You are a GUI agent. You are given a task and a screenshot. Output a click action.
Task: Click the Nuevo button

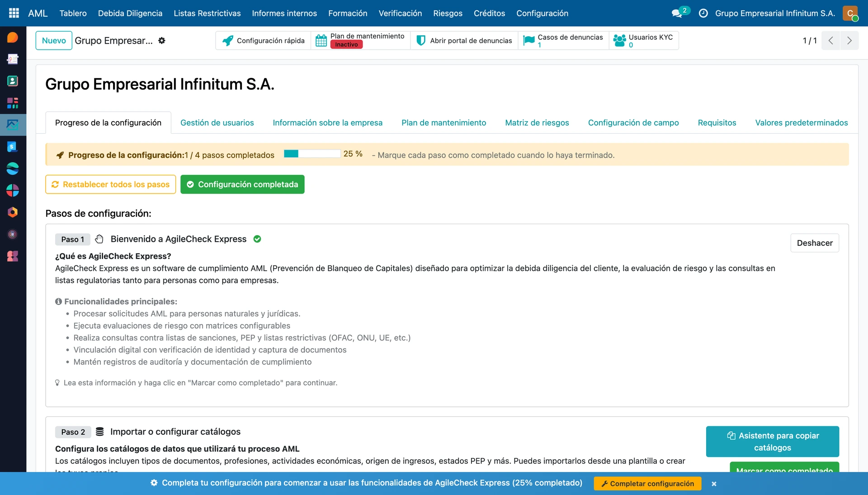click(54, 41)
